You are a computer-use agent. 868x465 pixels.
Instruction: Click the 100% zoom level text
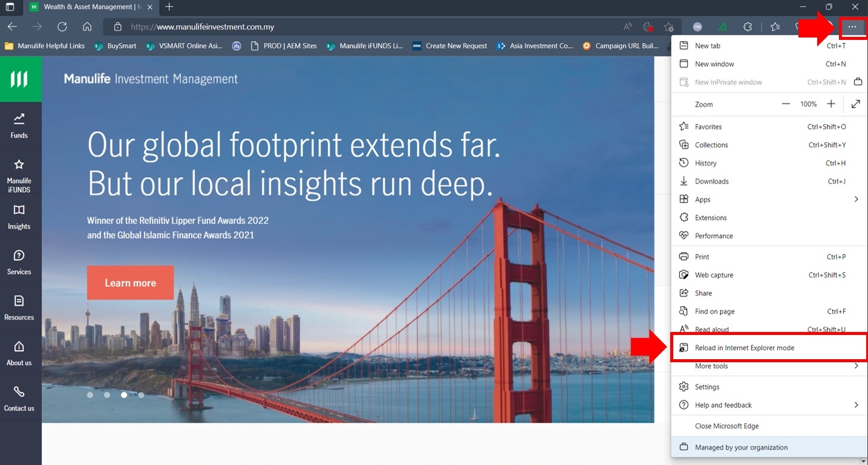point(809,104)
